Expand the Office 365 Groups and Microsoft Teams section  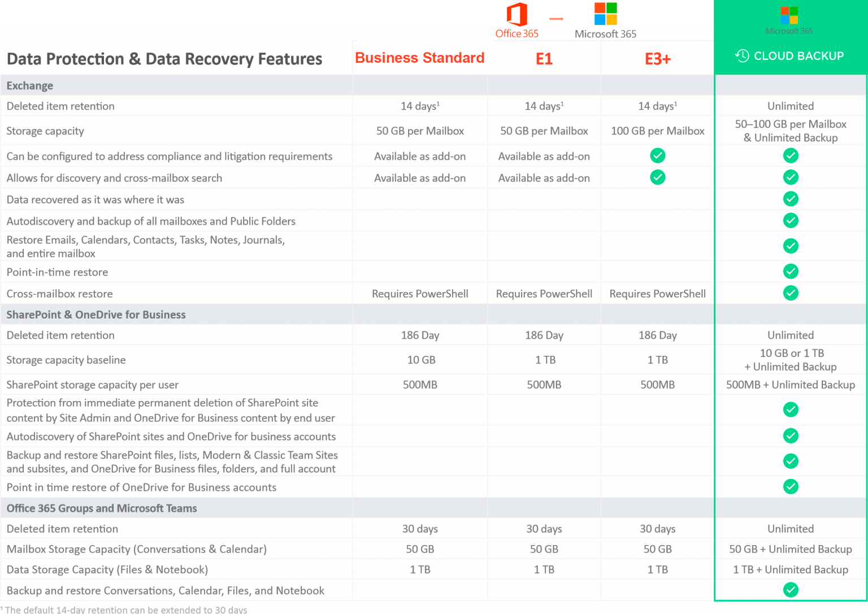(x=101, y=508)
